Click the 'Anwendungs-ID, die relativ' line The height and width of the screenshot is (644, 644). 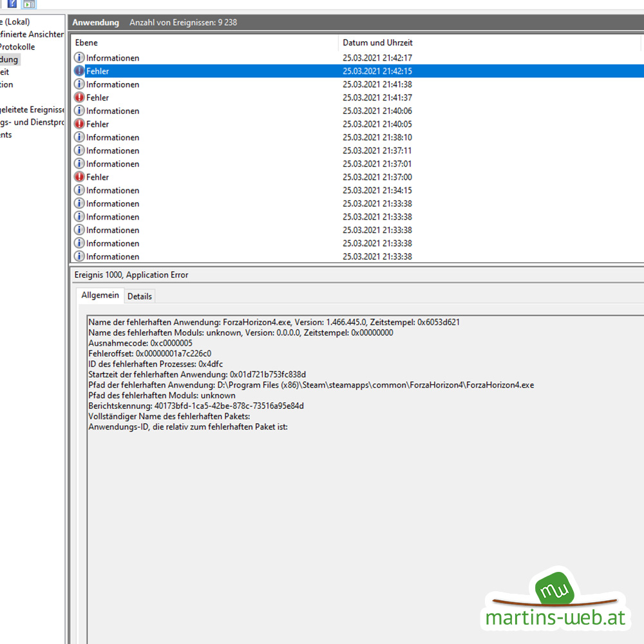pos(188,427)
